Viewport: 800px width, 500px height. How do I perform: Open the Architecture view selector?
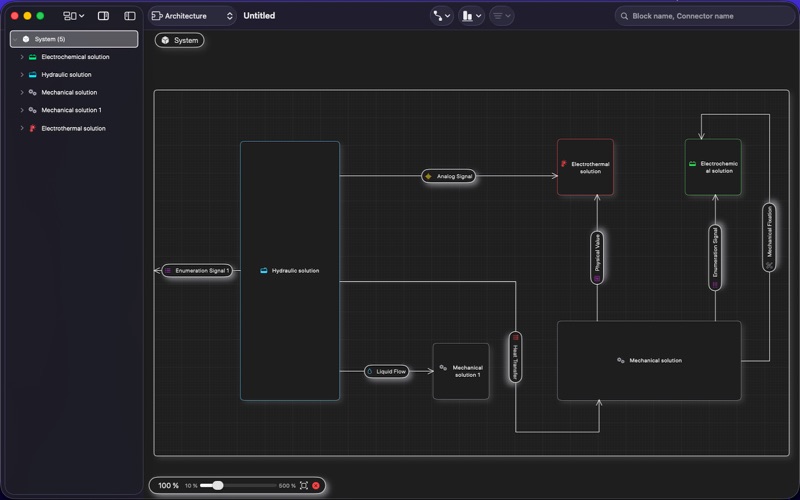pyautogui.click(x=192, y=16)
